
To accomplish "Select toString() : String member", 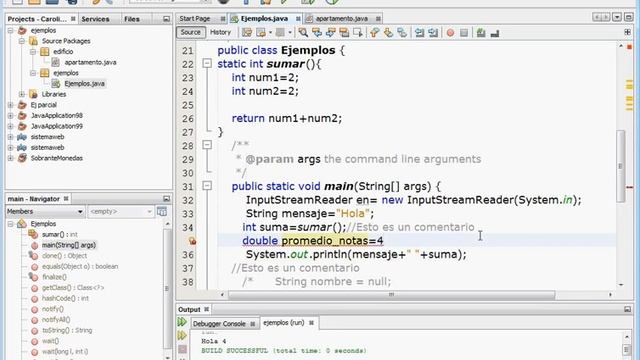I will [67, 330].
